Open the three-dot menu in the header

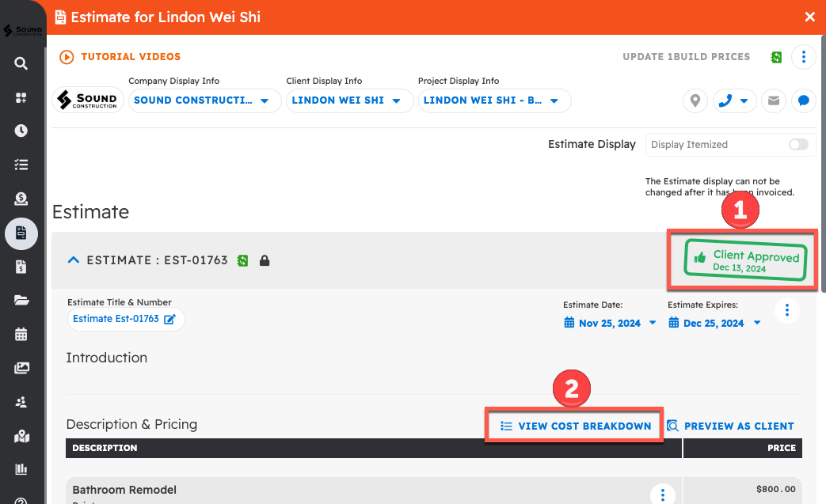point(803,57)
